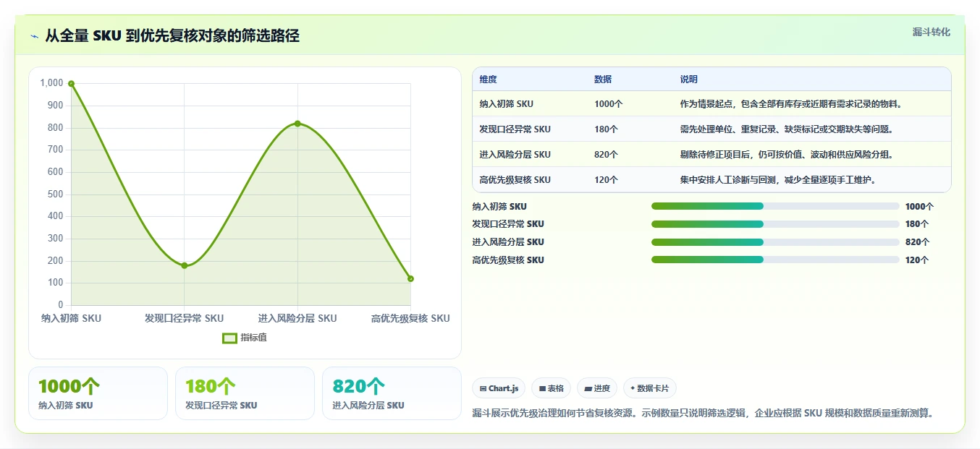Click the 发现口径异常 SKU progress bar
Screen dimensions: 980x449
click(x=775, y=224)
